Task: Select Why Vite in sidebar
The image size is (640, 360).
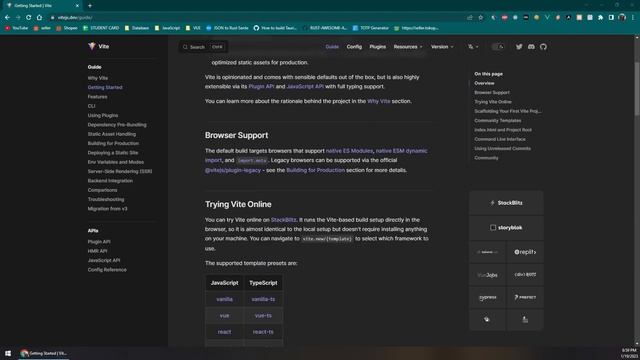Action: pos(98,78)
